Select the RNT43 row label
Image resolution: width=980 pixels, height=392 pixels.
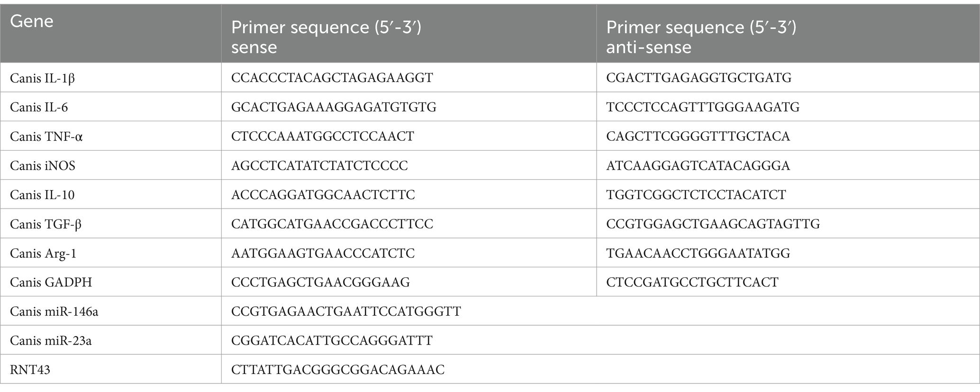pos(30,370)
